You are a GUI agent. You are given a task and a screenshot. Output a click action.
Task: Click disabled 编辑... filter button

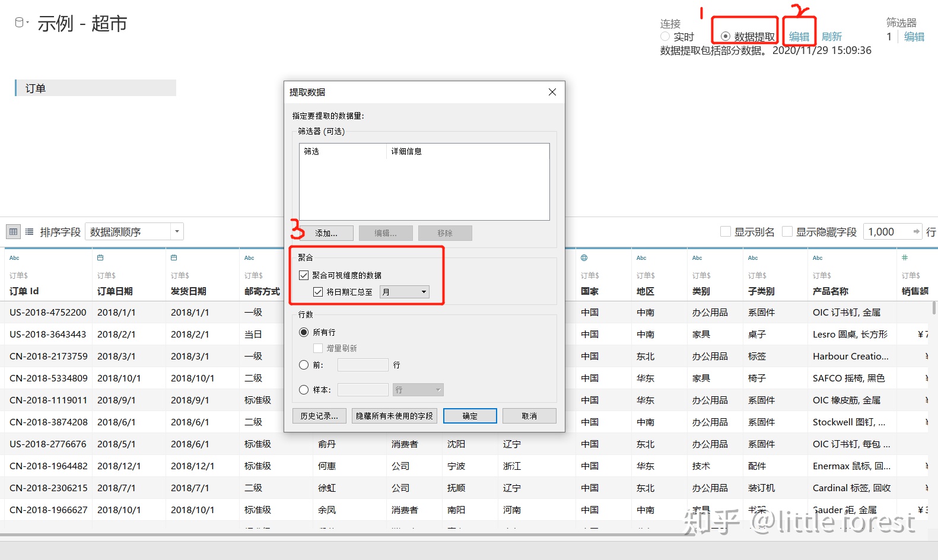pyautogui.click(x=386, y=233)
